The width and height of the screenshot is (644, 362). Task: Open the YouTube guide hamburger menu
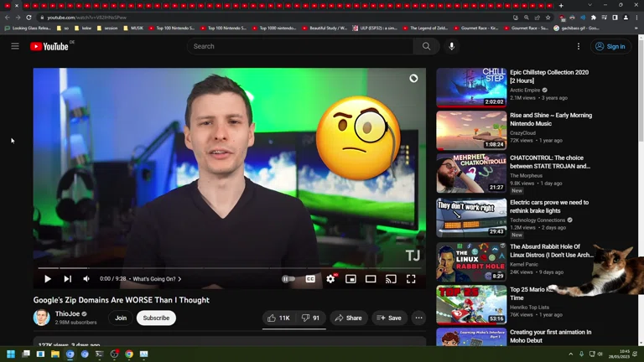[x=15, y=47]
